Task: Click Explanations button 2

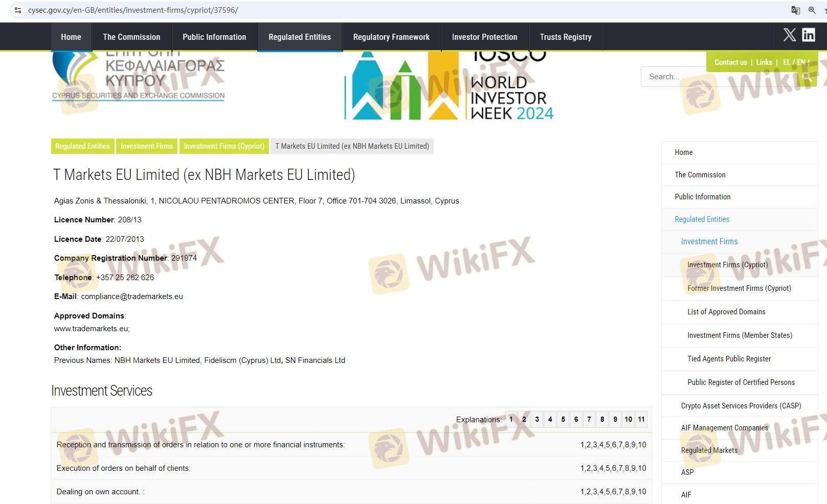Action: 524,419
